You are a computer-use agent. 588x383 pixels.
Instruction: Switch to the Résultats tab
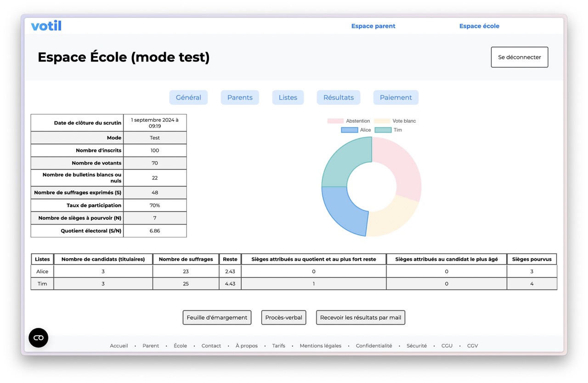(339, 97)
